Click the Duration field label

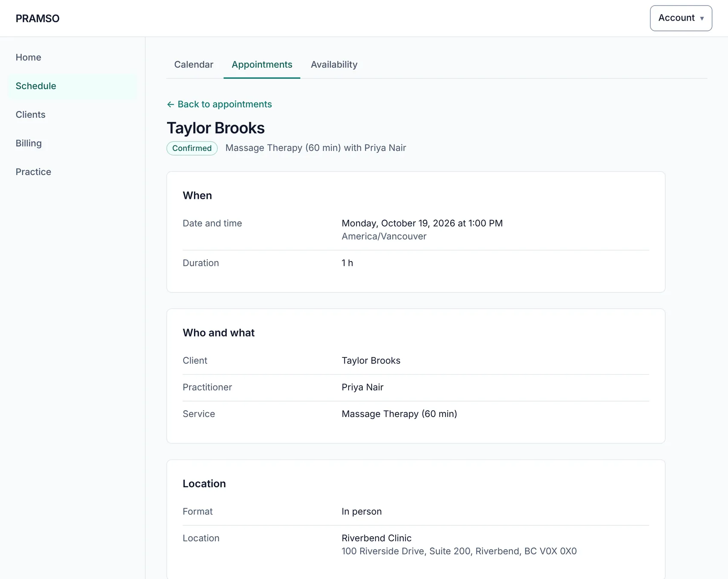pyautogui.click(x=201, y=263)
